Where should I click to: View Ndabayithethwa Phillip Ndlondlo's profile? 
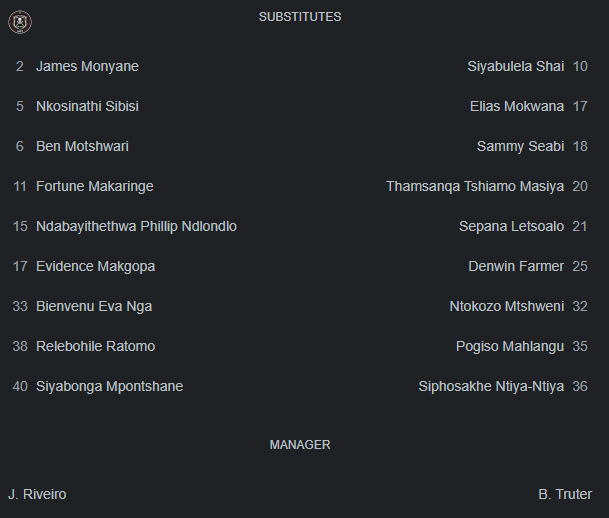pyautogui.click(x=136, y=227)
